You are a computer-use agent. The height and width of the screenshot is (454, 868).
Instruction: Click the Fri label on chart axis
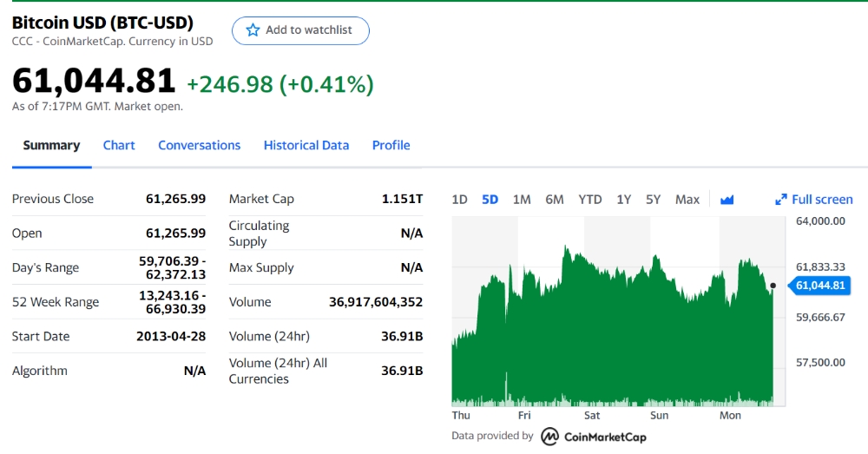click(524, 415)
